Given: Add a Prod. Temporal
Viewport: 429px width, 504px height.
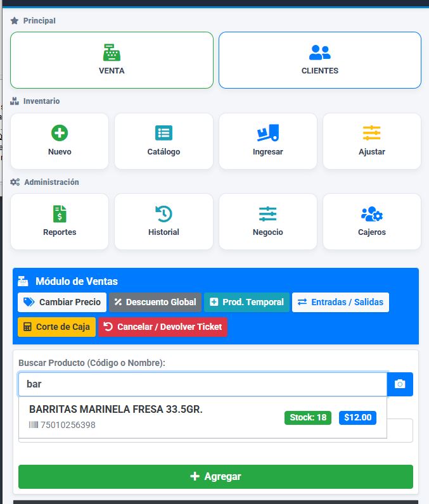Looking at the screenshot, I should pyautogui.click(x=247, y=302).
